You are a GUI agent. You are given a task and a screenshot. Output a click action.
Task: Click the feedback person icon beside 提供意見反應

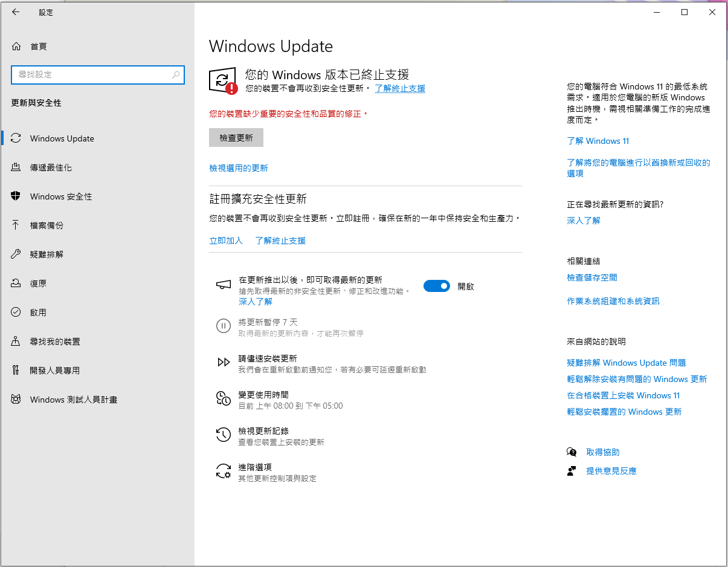(572, 471)
